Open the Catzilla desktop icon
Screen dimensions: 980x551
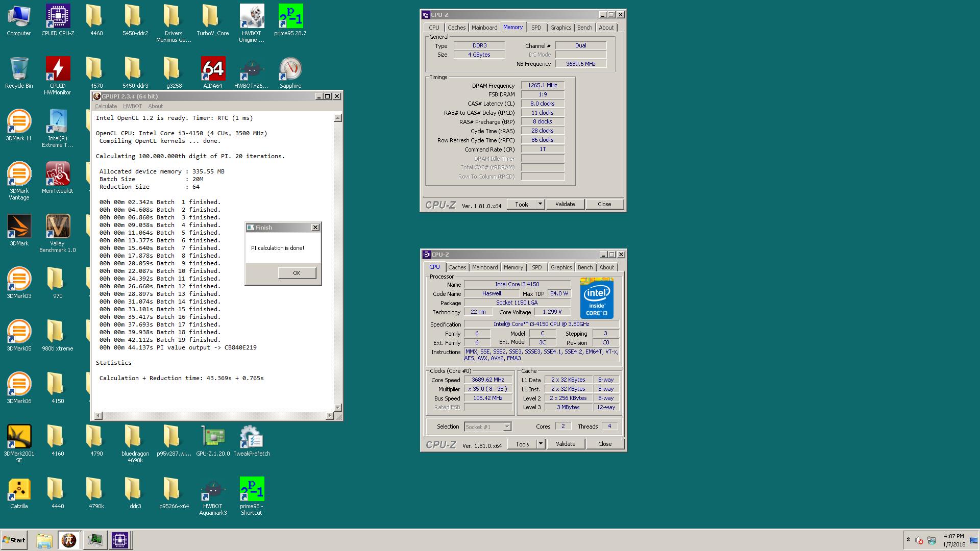[19, 493]
